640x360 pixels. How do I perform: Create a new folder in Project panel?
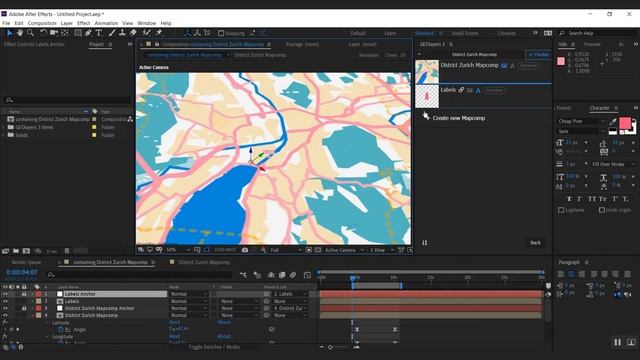[16, 251]
